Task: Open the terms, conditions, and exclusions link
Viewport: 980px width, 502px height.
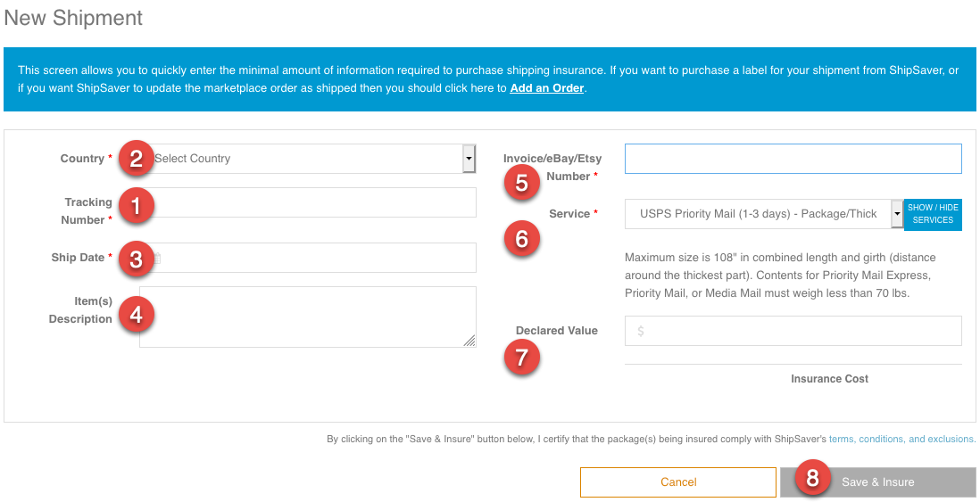Action: tap(901, 439)
